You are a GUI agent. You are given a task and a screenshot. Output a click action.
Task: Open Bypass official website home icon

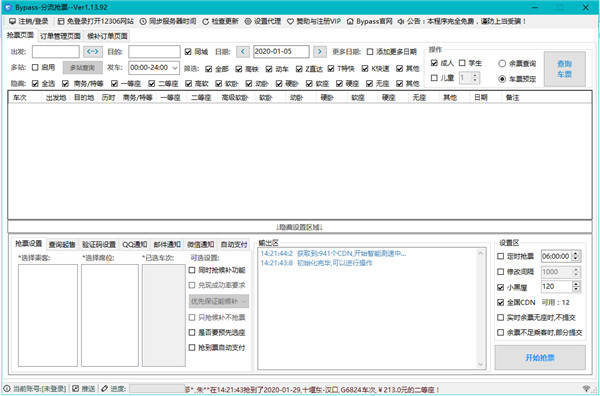click(350, 21)
